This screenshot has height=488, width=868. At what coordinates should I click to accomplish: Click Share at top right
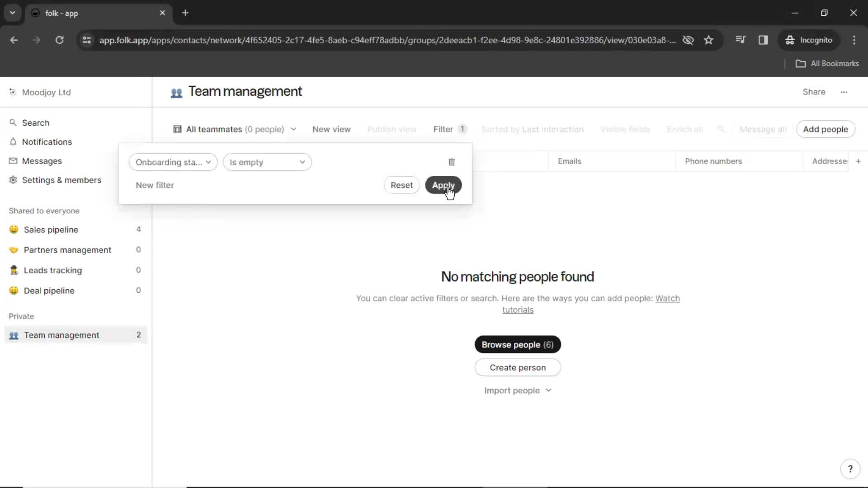(x=814, y=92)
